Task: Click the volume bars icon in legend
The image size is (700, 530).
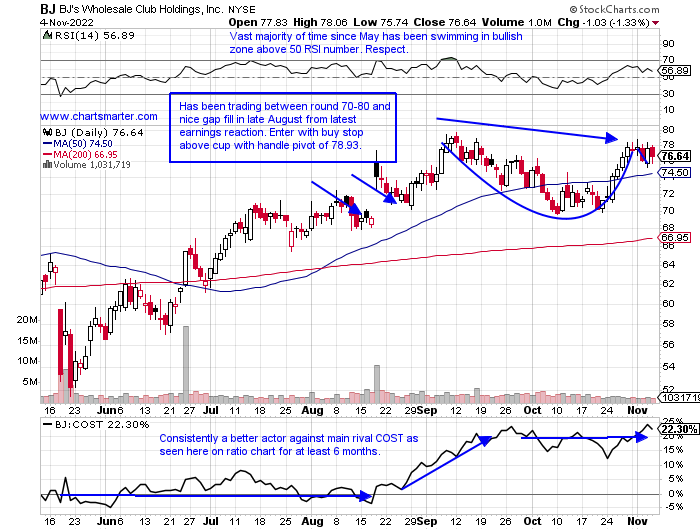Action: pos(47,165)
